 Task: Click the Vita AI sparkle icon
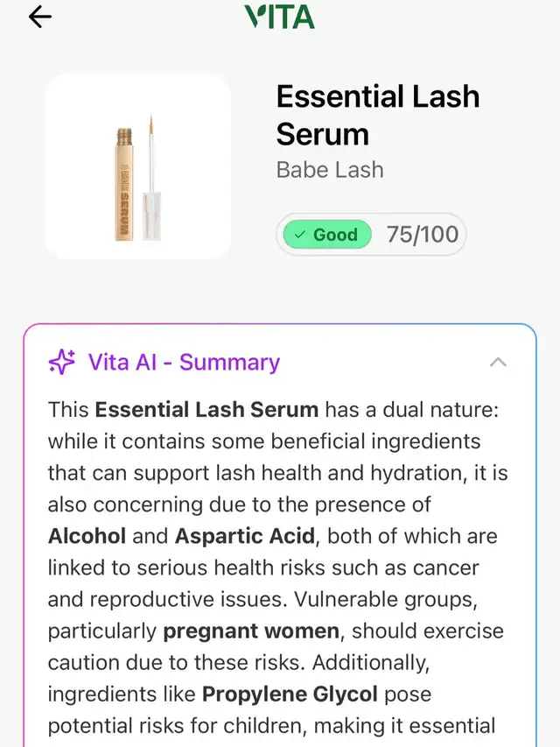pyautogui.click(x=61, y=362)
